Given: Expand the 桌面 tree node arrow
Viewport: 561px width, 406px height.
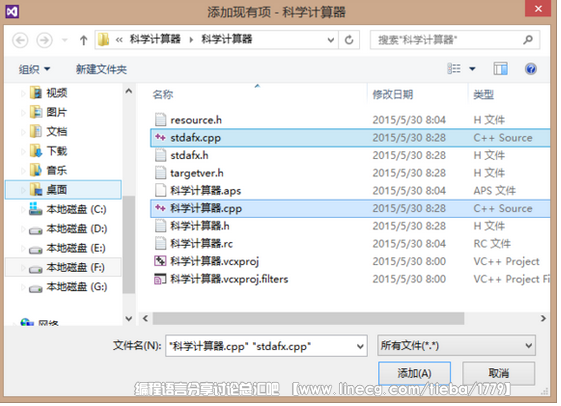Looking at the screenshot, I should coord(23,190).
